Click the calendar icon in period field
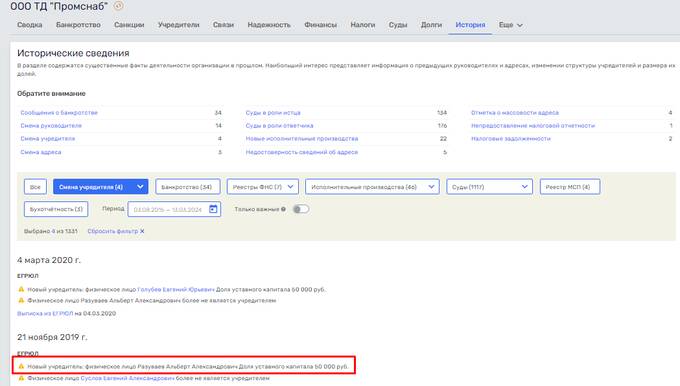Screen dimensions: 680x386 click(213, 209)
